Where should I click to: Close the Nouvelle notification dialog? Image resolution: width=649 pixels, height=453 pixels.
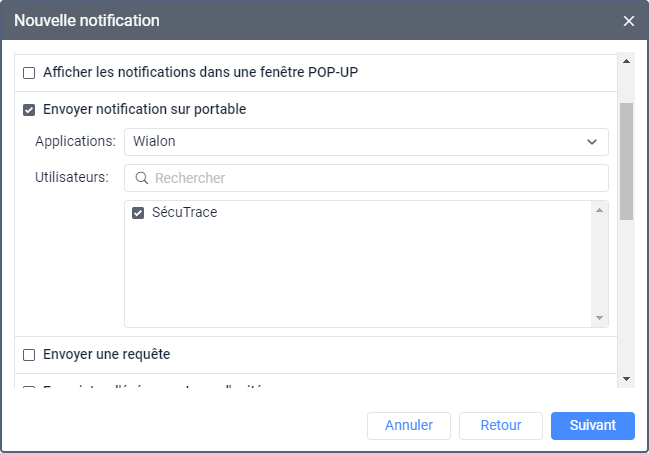pyautogui.click(x=629, y=21)
